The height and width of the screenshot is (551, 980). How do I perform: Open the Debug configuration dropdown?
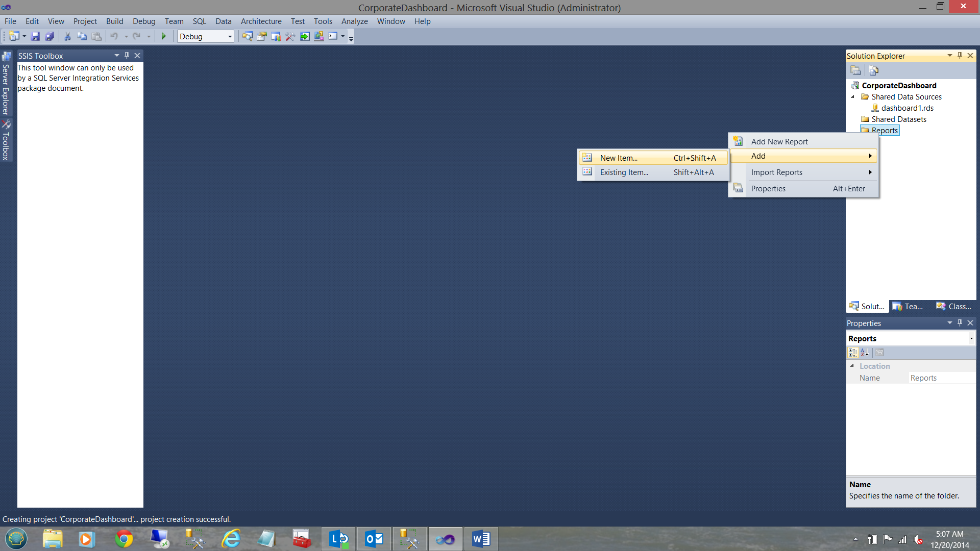click(230, 36)
